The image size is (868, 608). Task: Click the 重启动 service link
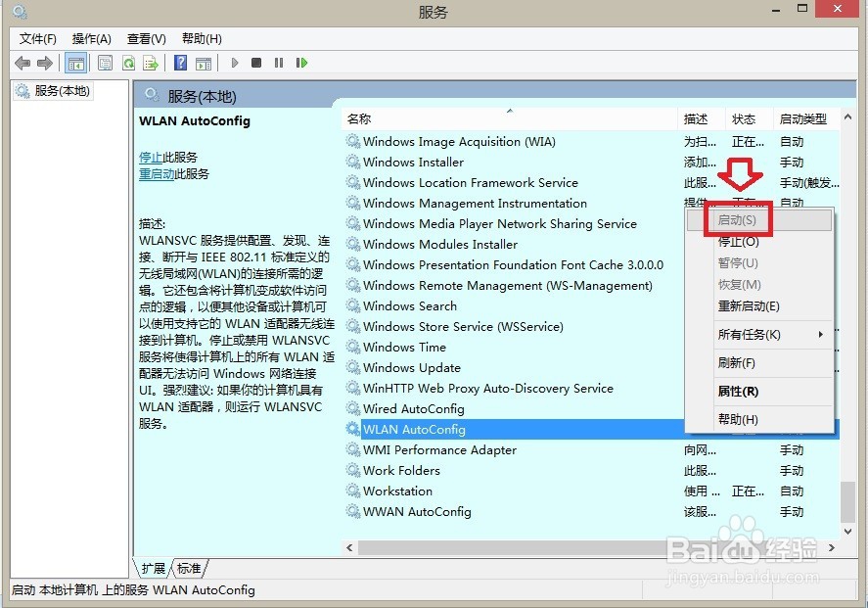pyautogui.click(x=157, y=174)
